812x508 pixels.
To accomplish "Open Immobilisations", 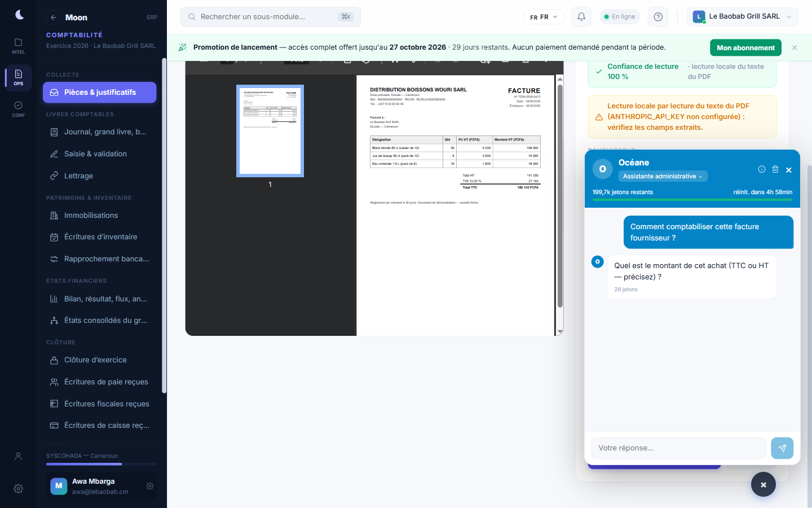I will 100,216.
